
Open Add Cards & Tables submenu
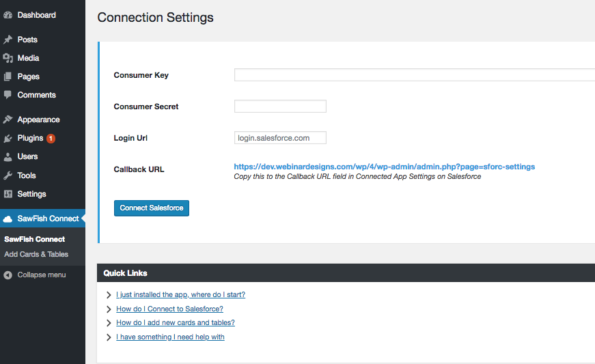pyautogui.click(x=36, y=254)
